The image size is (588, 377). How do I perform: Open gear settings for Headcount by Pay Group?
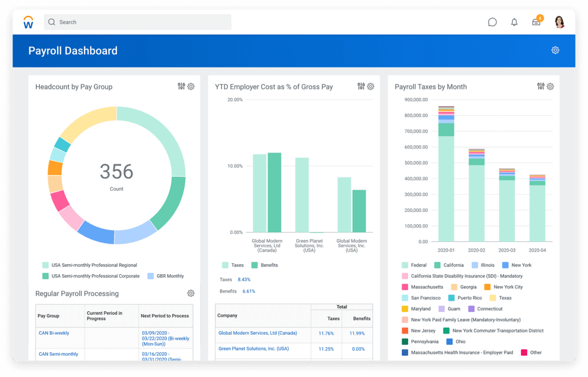point(191,86)
